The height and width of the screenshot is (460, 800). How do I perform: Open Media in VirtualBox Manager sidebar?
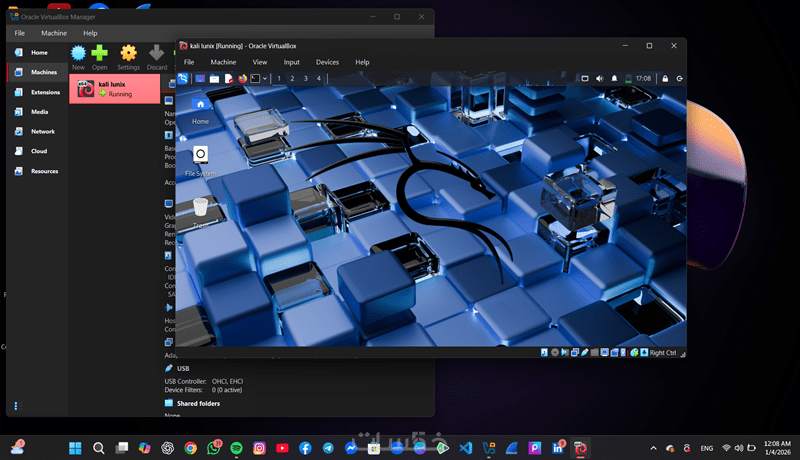[38, 112]
